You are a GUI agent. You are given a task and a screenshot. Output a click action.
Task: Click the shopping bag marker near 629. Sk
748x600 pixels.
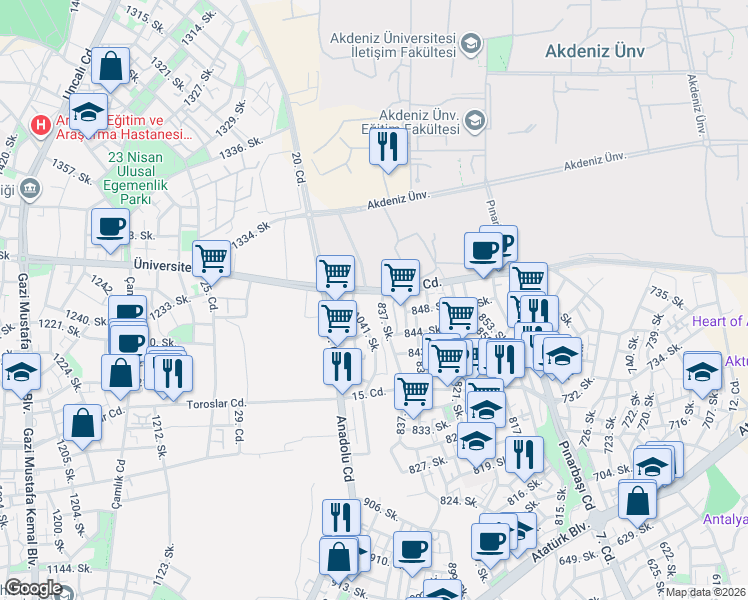pos(637,505)
